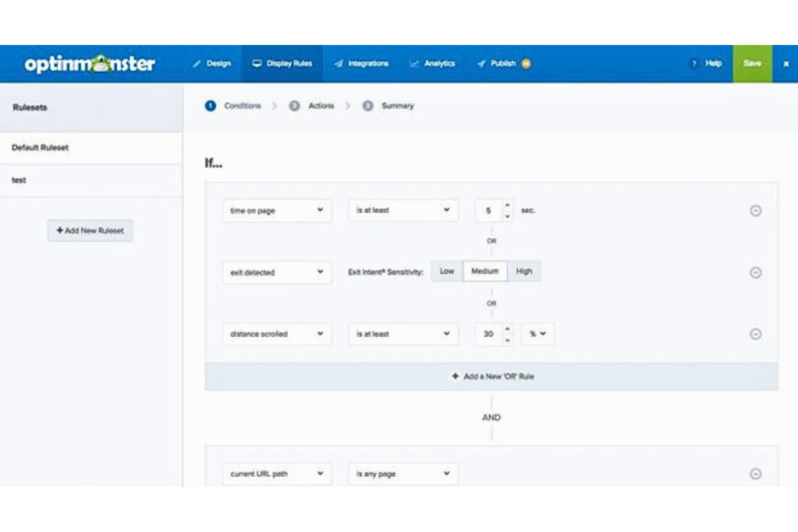This screenshot has width=798, height=532.
Task: Remove the 'current URL path' rule via minus icon
Action: (755, 473)
